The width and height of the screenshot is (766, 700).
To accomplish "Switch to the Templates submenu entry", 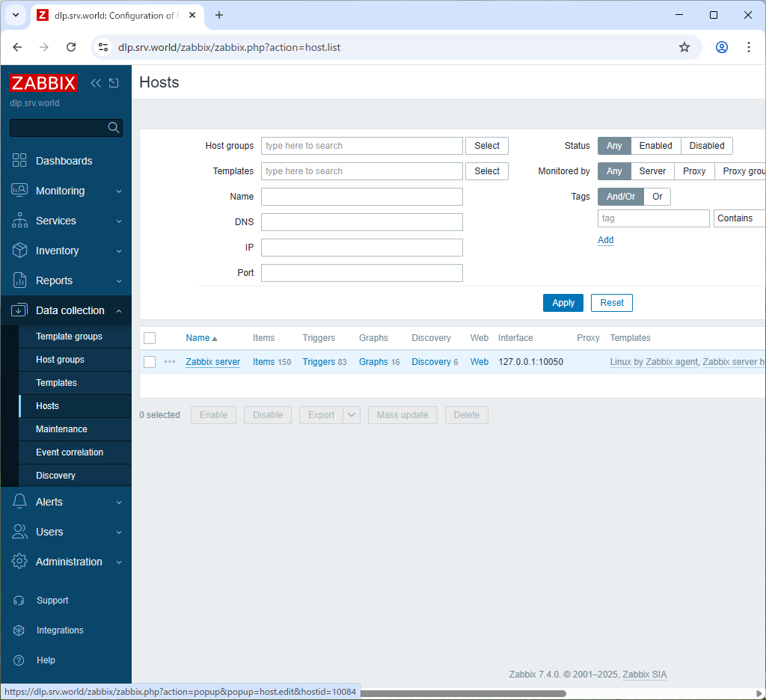I will tap(56, 382).
